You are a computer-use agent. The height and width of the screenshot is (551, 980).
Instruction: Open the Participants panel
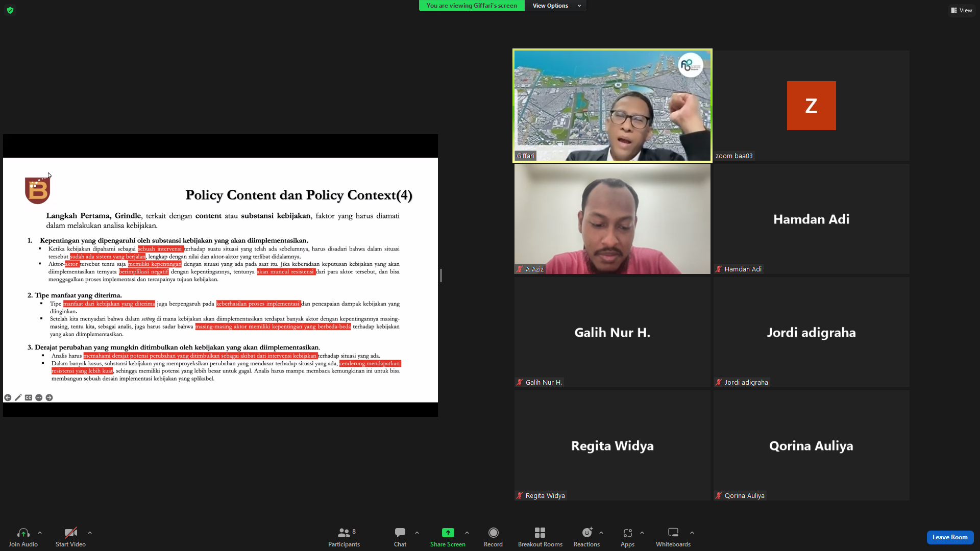click(x=344, y=537)
